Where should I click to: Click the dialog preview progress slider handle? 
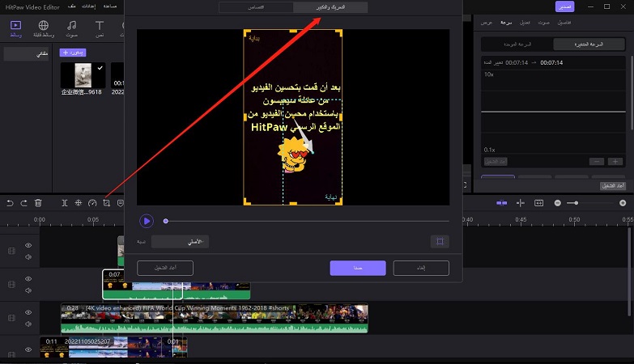(165, 221)
